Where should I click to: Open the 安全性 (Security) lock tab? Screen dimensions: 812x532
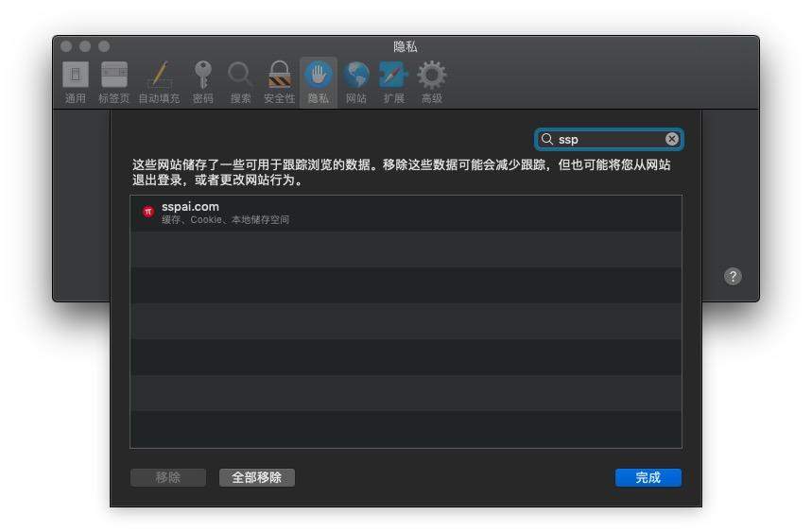point(280,82)
